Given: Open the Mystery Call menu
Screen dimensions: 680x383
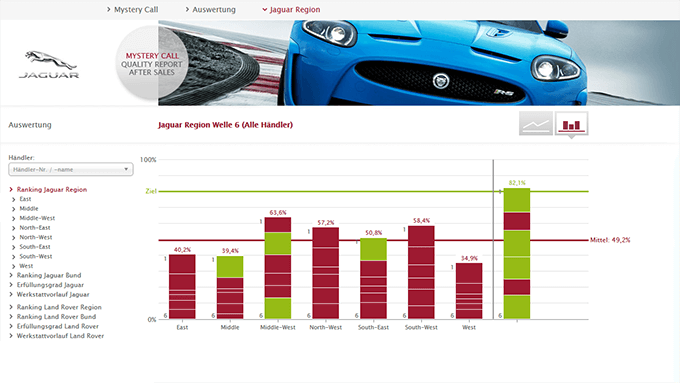Looking at the screenshot, I should pos(132,10).
